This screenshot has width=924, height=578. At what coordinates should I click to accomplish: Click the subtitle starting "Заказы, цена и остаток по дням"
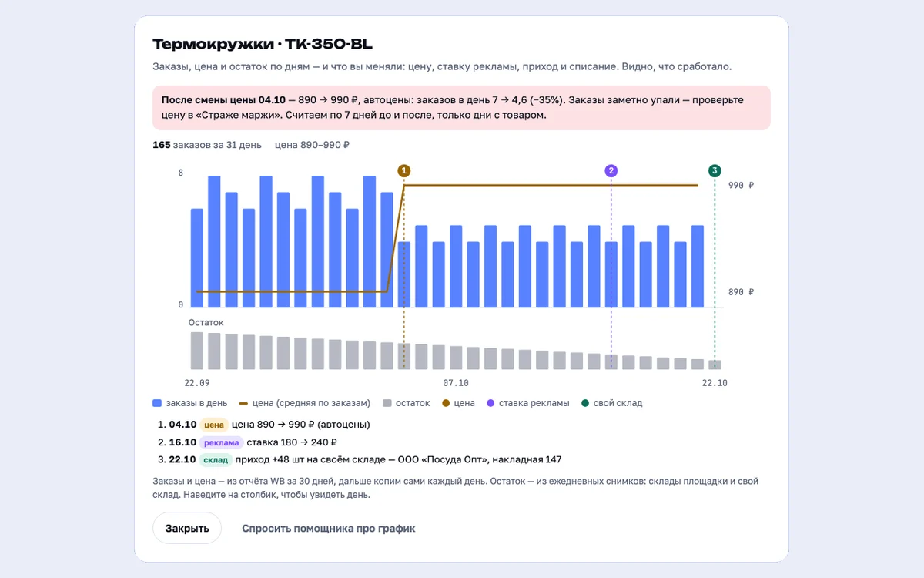(x=442, y=67)
